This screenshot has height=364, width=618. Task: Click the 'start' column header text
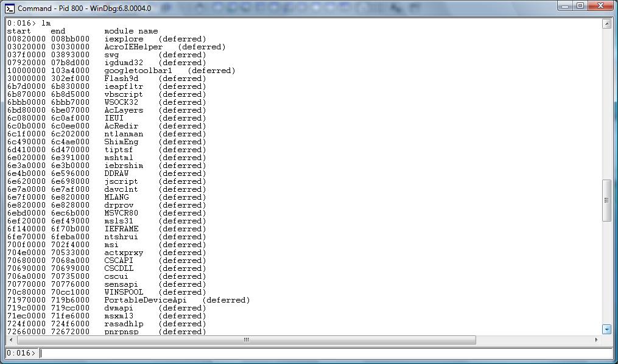point(19,31)
